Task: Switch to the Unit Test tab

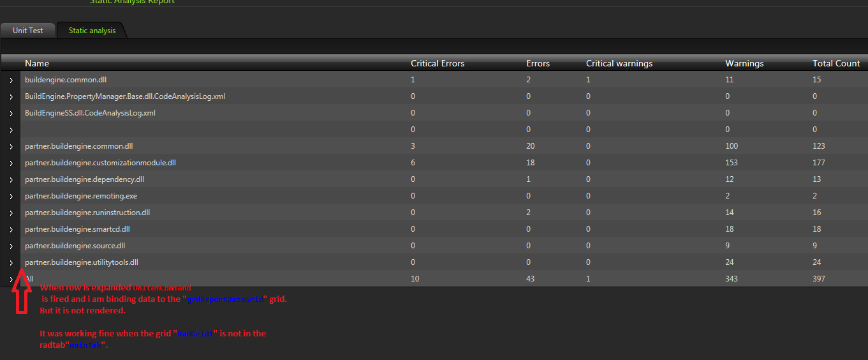Action: click(x=28, y=31)
